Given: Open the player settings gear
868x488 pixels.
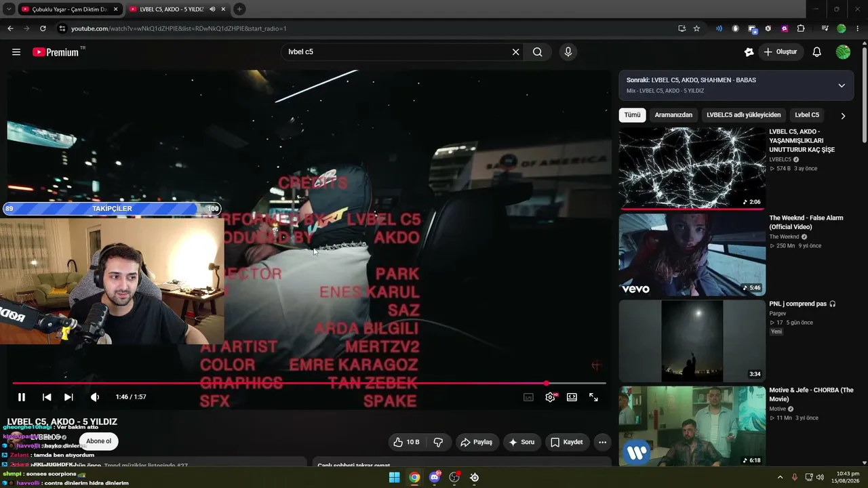Looking at the screenshot, I should click(x=550, y=397).
